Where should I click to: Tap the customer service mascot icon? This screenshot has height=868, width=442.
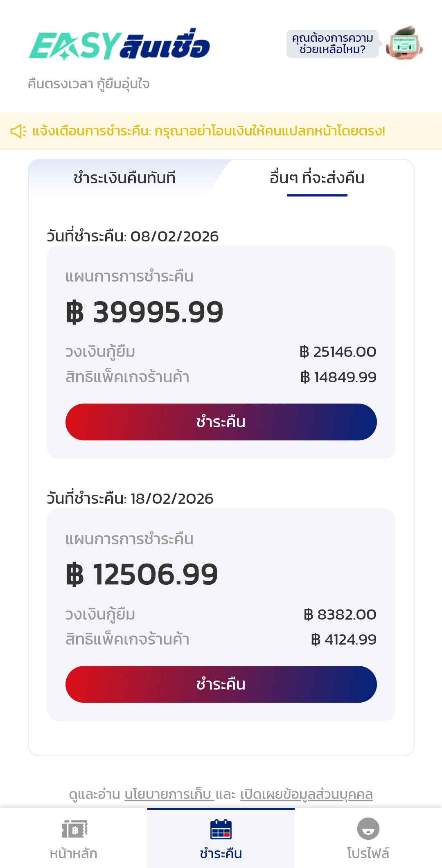click(404, 43)
